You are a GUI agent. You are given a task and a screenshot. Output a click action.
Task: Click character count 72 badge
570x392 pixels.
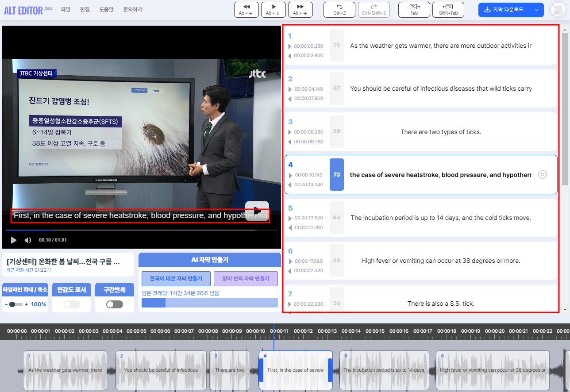pos(337,46)
